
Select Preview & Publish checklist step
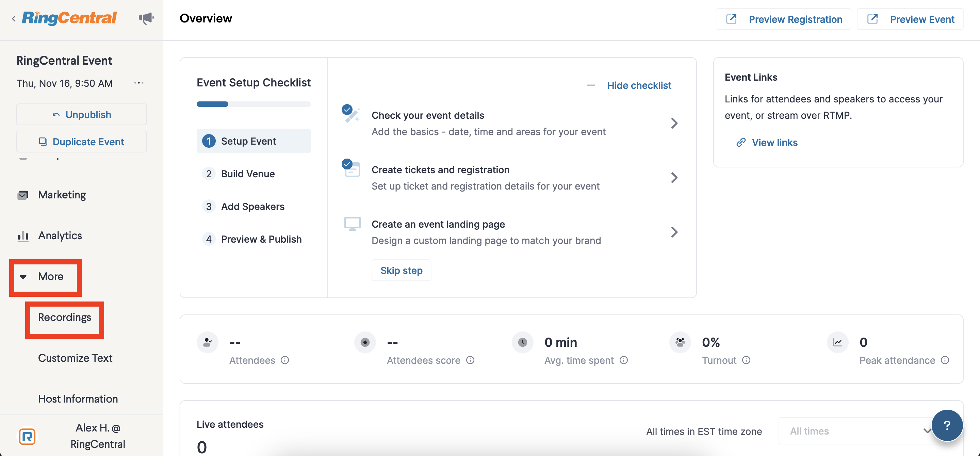tap(254, 239)
